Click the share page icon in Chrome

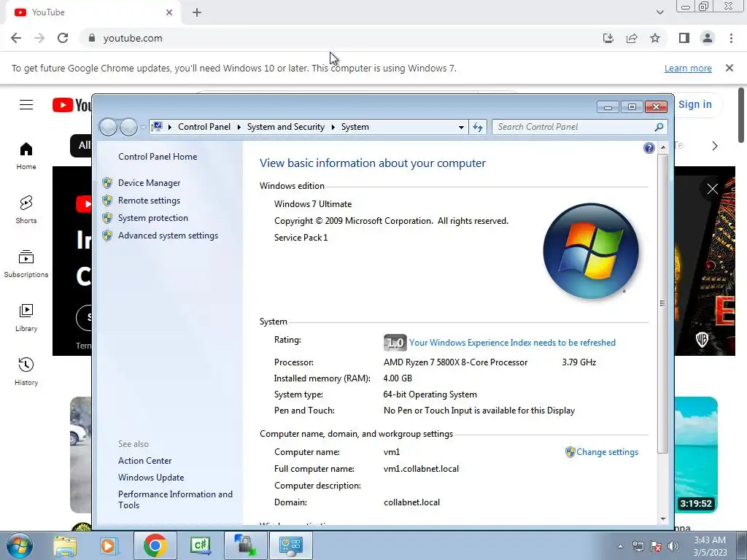point(632,38)
